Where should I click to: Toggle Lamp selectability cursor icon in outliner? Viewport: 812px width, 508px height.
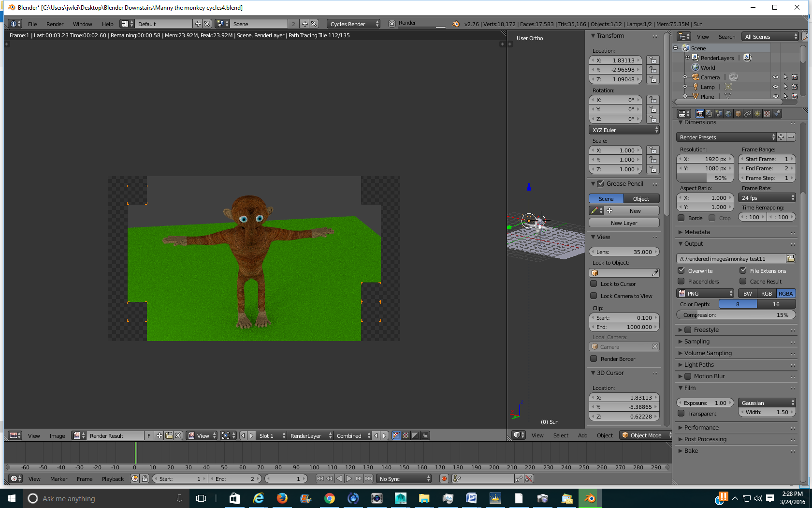(x=785, y=87)
